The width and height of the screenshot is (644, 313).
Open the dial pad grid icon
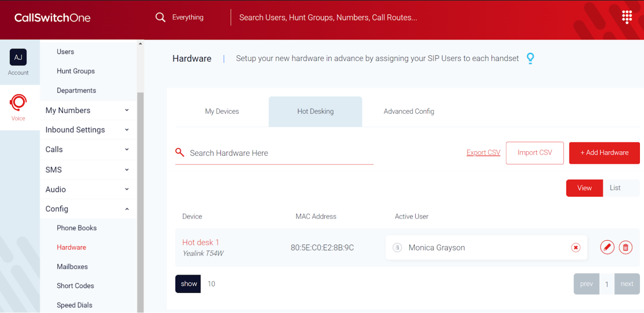tap(627, 17)
